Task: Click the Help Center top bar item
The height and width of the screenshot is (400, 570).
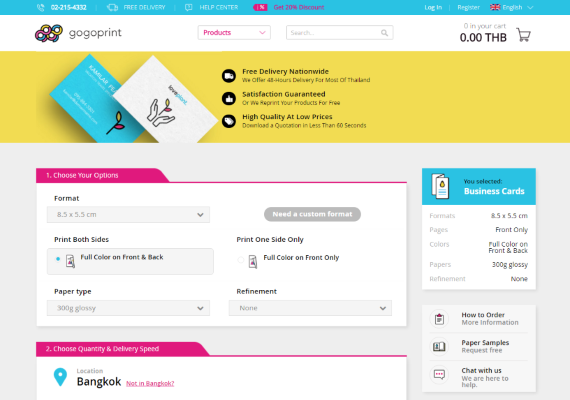Action: point(212,7)
